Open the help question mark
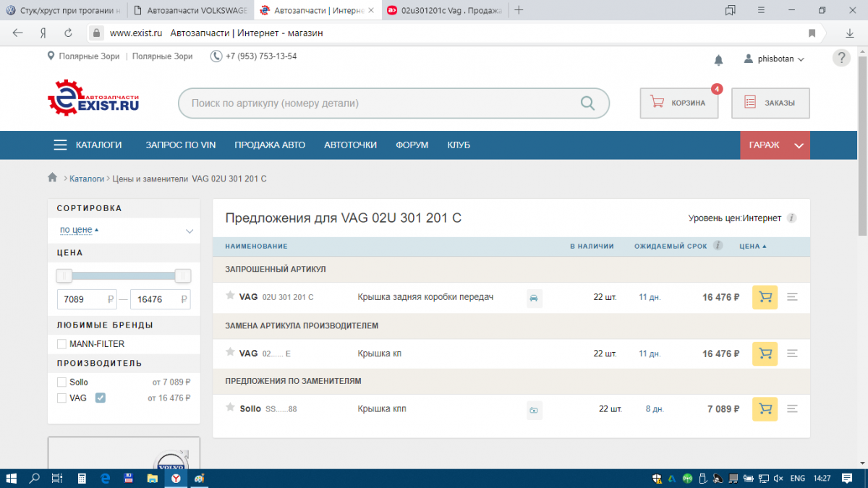868x488 pixels. pyautogui.click(x=841, y=58)
